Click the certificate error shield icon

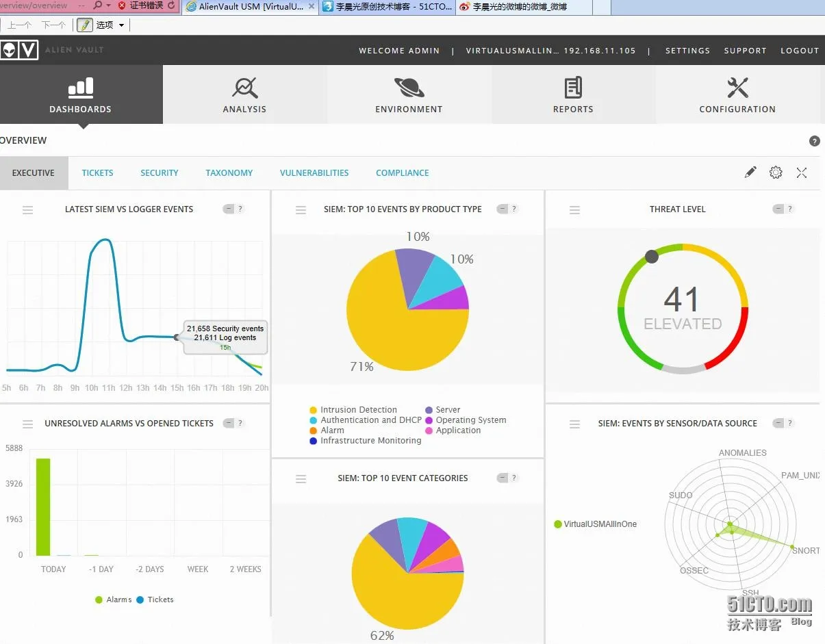pyautogui.click(x=122, y=5)
